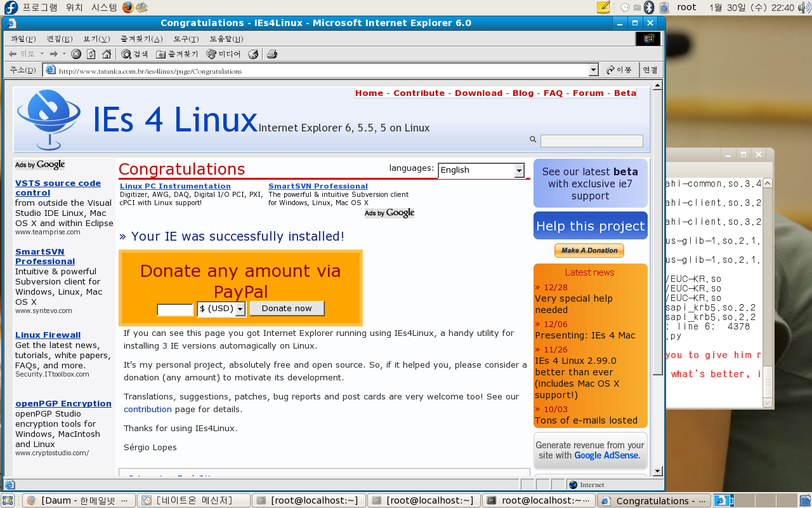Click the mail icon beside Firefox launcher

click(142, 8)
